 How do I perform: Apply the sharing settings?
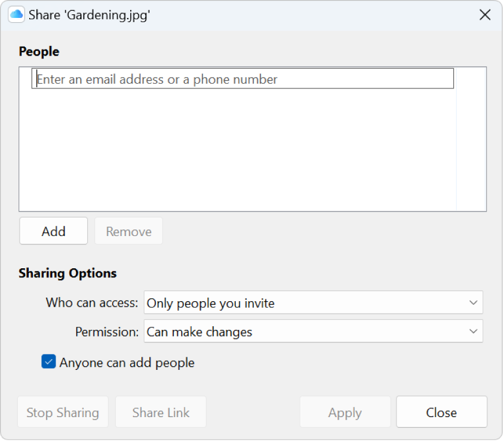click(345, 412)
